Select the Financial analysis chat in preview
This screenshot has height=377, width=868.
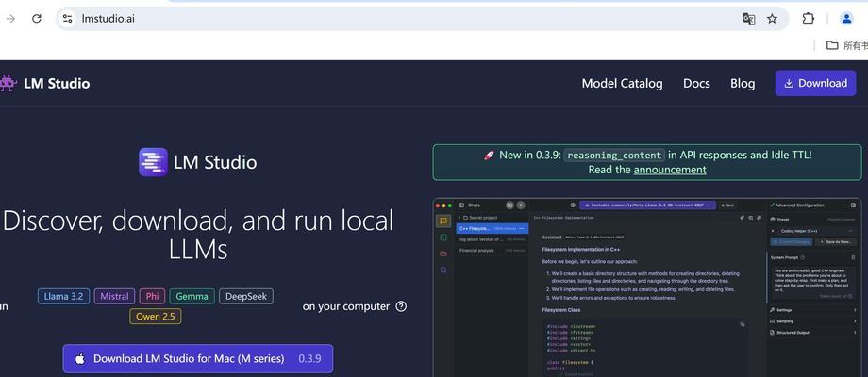pos(492,251)
